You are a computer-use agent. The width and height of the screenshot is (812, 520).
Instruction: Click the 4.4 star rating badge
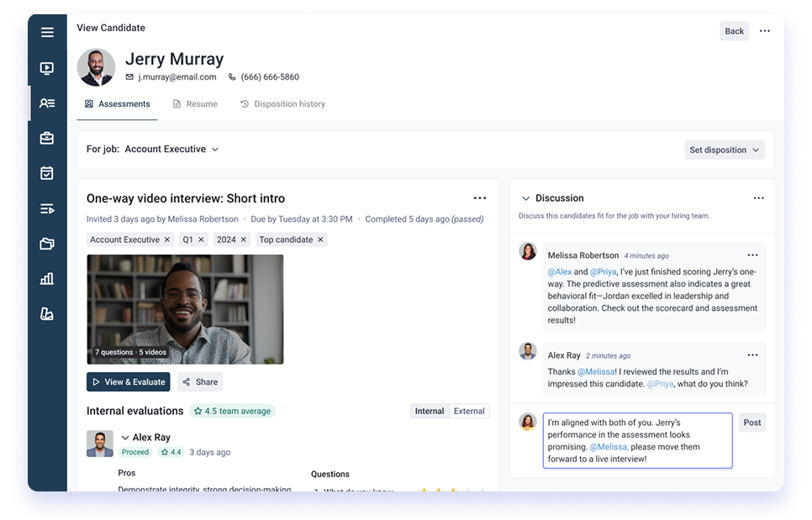click(x=171, y=452)
